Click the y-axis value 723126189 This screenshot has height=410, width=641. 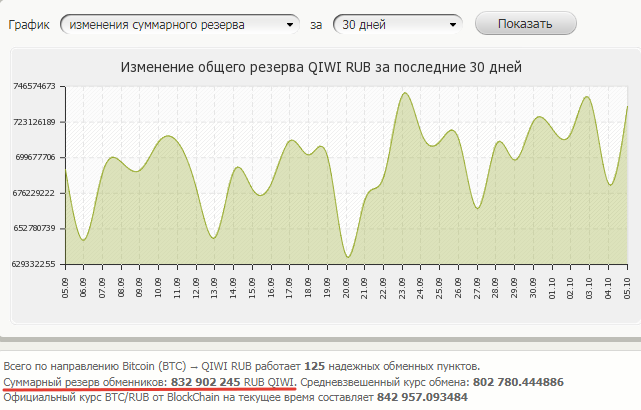pos(34,122)
